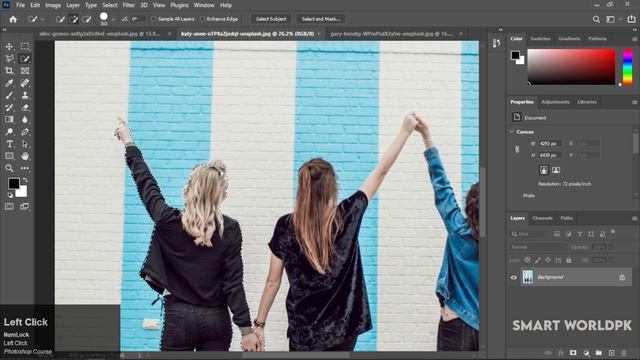640x360 pixels.
Task: Open tool preset picker dropdown
Action: click(x=42, y=19)
